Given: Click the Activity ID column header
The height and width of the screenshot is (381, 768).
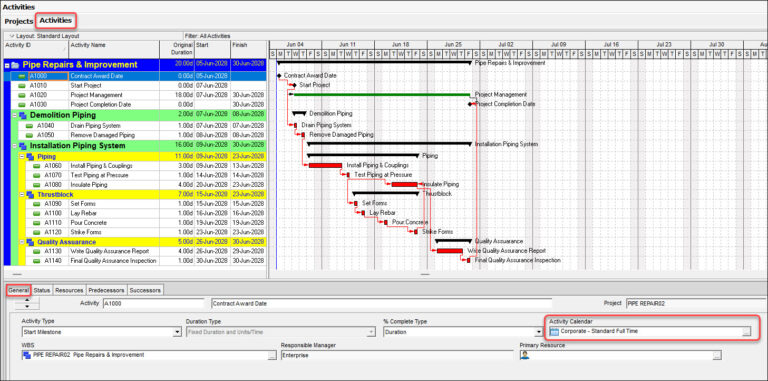Looking at the screenshot, I should [36, 49].
